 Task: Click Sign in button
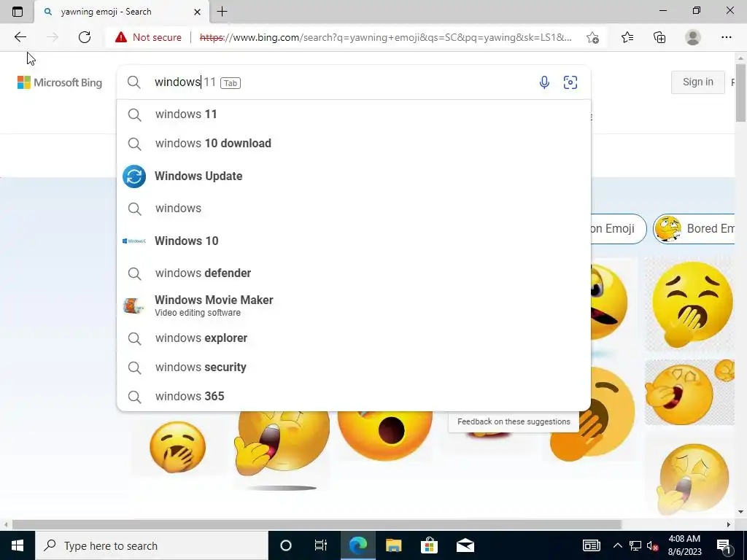point(697,82)
